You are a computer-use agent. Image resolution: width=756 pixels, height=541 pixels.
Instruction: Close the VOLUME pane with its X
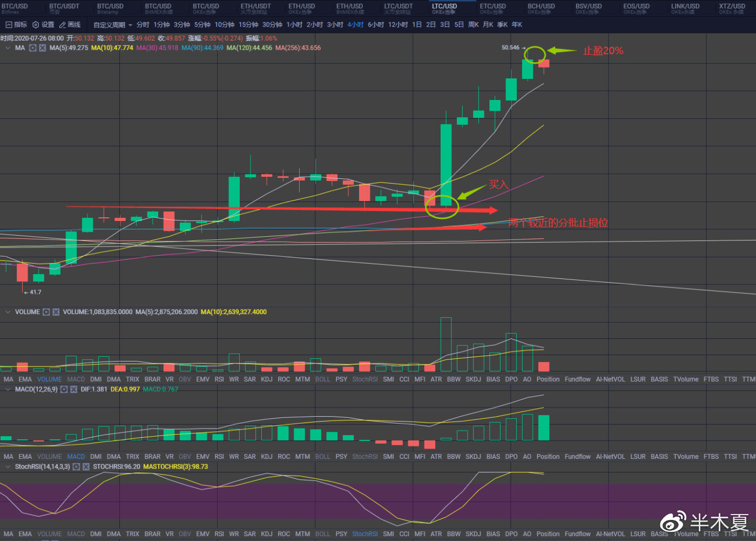[x=56, y=312]
